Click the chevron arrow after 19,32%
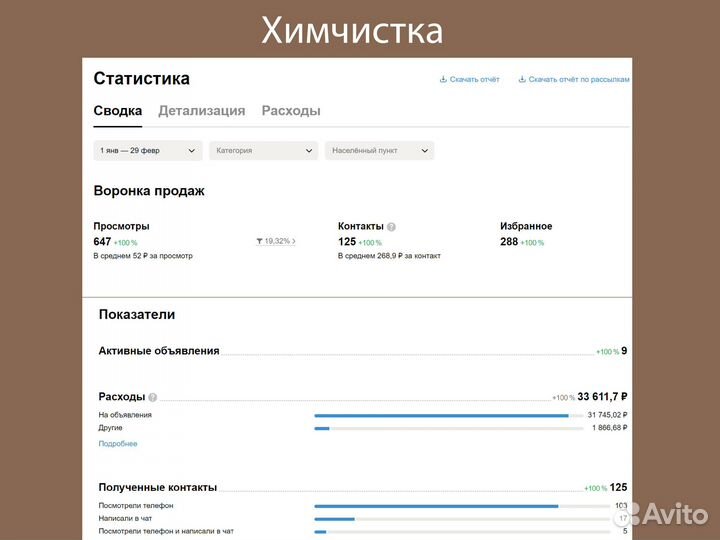Screen dimensions: 720x540 click(x=294, y=241)
